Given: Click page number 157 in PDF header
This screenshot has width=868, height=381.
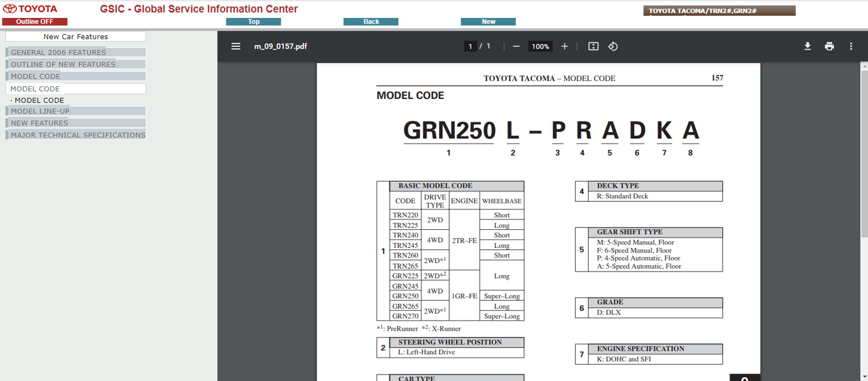Looking at the screenshot, I should pyautogui.click(x=717, y=78).
